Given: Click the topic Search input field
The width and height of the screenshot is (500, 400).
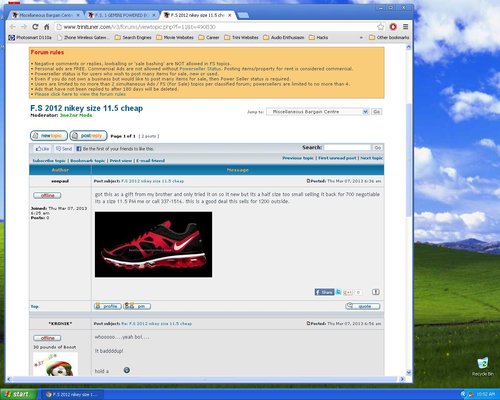Looking at the screenshot, I should [x=347, y=147].
